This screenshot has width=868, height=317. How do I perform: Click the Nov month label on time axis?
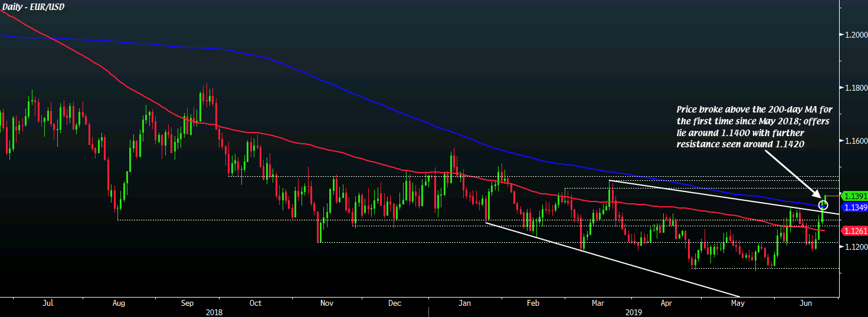[x=326, y=303]
